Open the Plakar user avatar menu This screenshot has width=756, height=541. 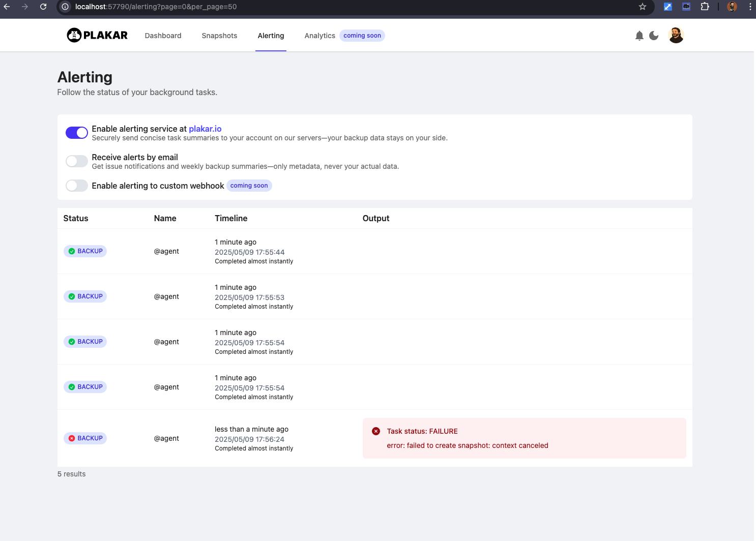[x=676, y=36]
